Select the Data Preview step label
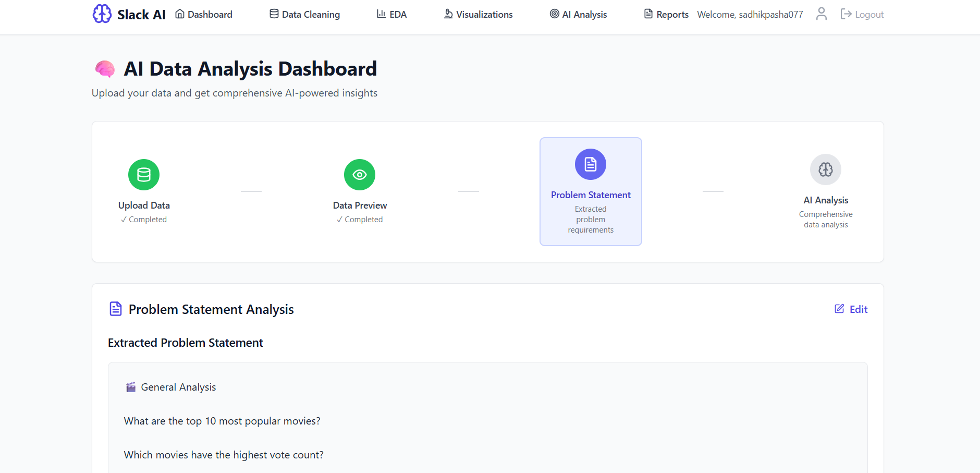This screenshot has width=980, height=473. tap(360, 205)
